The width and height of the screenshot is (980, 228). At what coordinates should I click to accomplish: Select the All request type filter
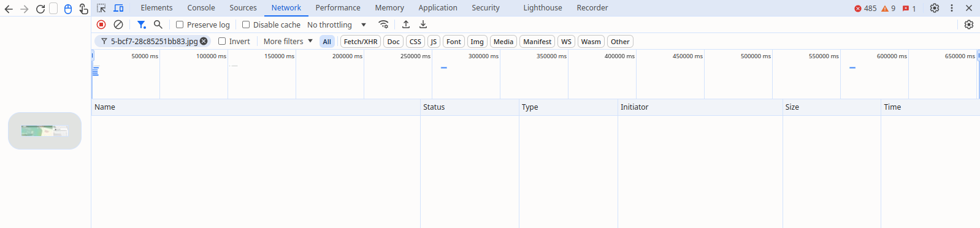(x=327, y=42)
